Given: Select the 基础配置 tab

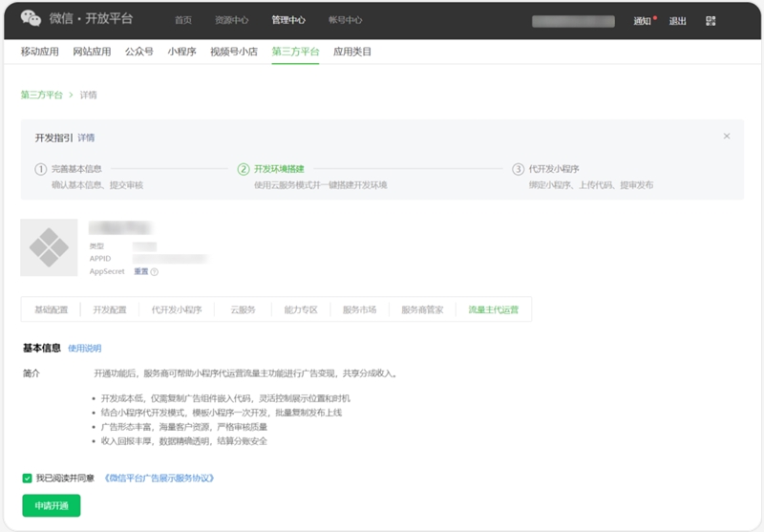Looking at the screenshot, I should click(x=52, y=309).
